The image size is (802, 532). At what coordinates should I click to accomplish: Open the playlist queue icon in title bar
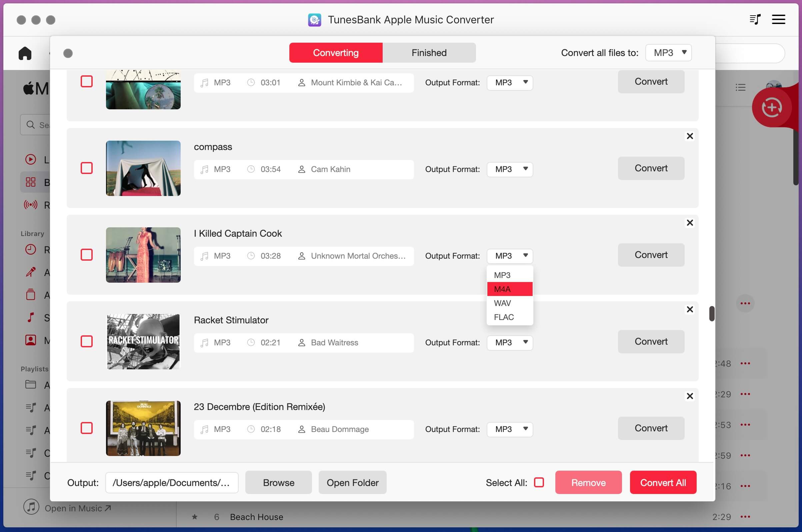(x=755, y=19)
